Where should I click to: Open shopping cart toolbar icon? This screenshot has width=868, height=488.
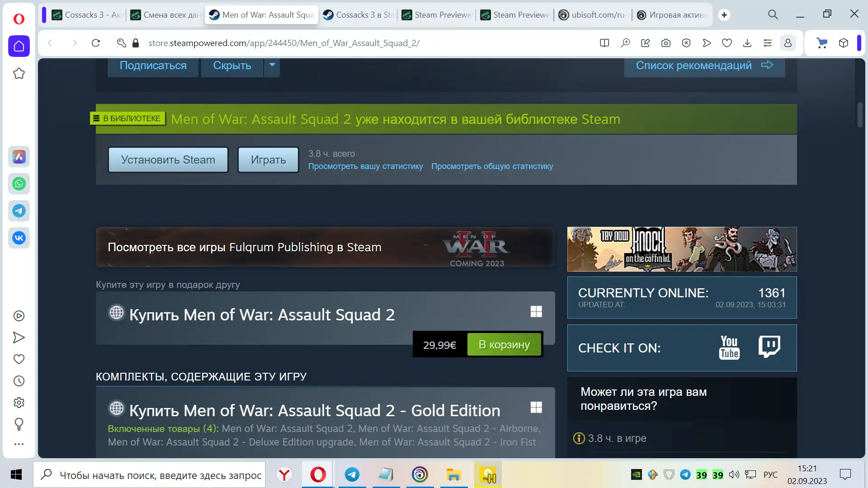[822, 43]
